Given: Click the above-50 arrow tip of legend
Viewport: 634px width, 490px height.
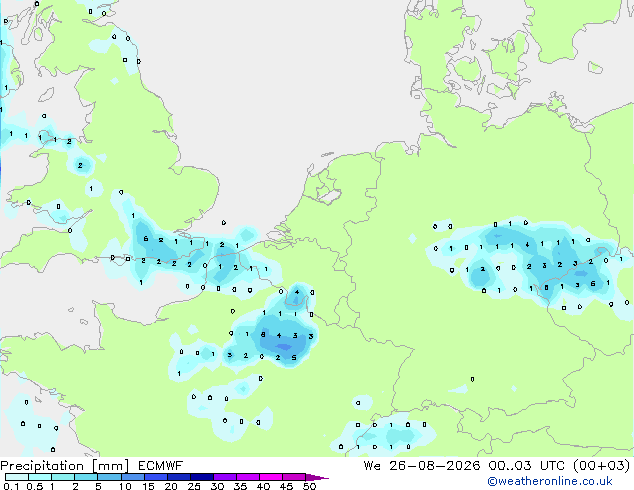Looking at the screenshot, I should [317, 477].
